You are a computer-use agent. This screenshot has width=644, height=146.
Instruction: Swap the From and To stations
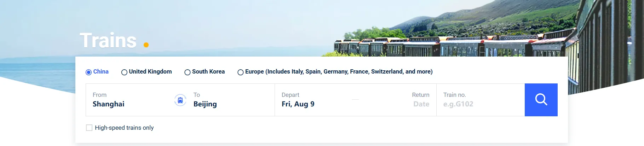180,100
